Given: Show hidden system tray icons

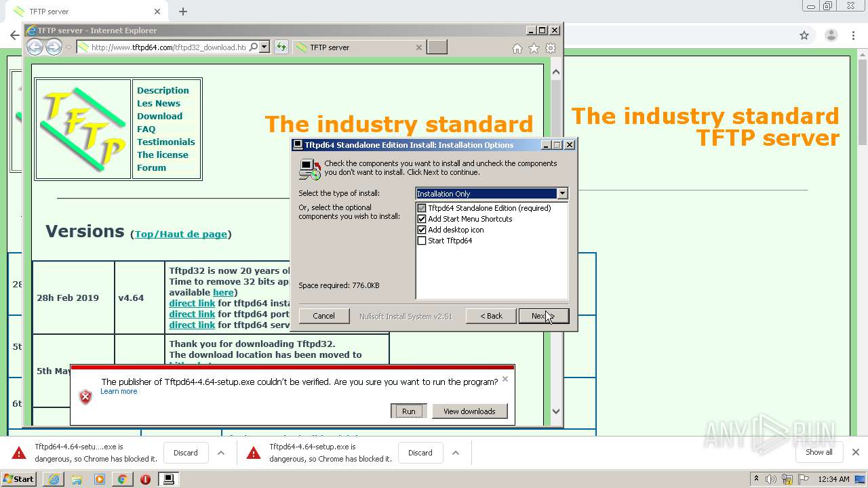Looking at the screenshot, I should pos(756,479).
